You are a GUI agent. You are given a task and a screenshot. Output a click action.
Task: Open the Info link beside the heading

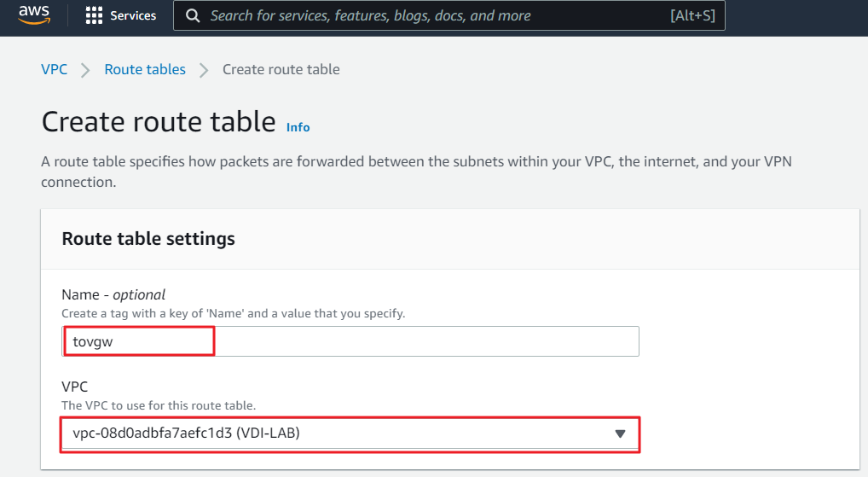(x=298, y=127)
